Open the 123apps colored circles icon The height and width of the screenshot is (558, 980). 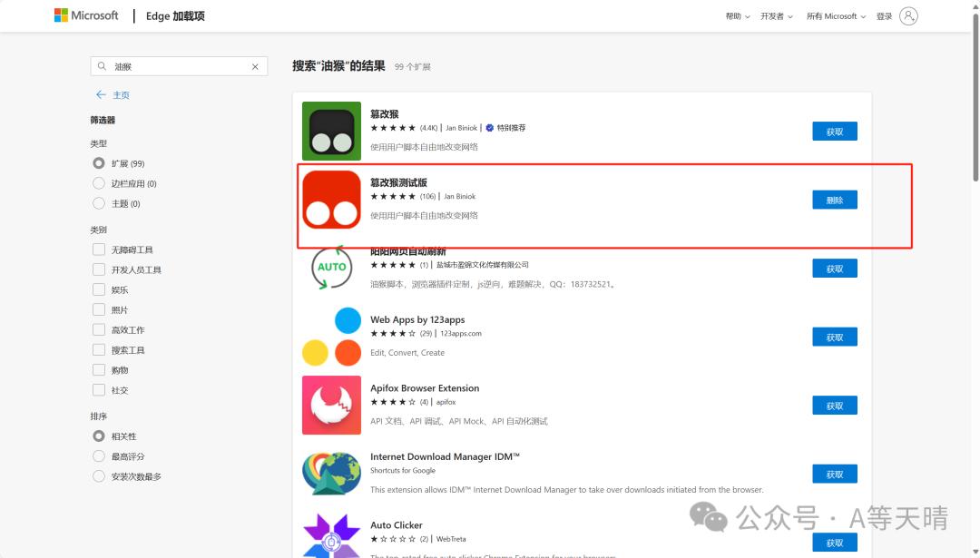[x=331, y=337]
